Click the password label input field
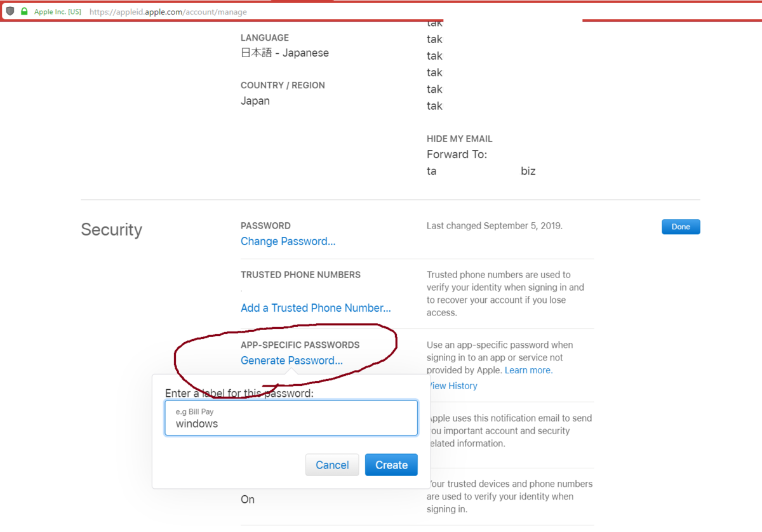 (x=291, y=418)
